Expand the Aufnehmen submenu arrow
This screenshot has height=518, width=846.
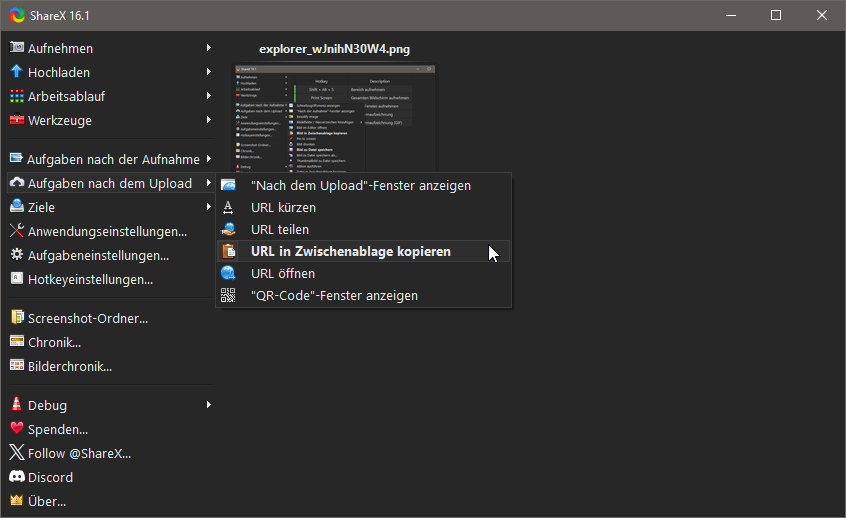208,47
